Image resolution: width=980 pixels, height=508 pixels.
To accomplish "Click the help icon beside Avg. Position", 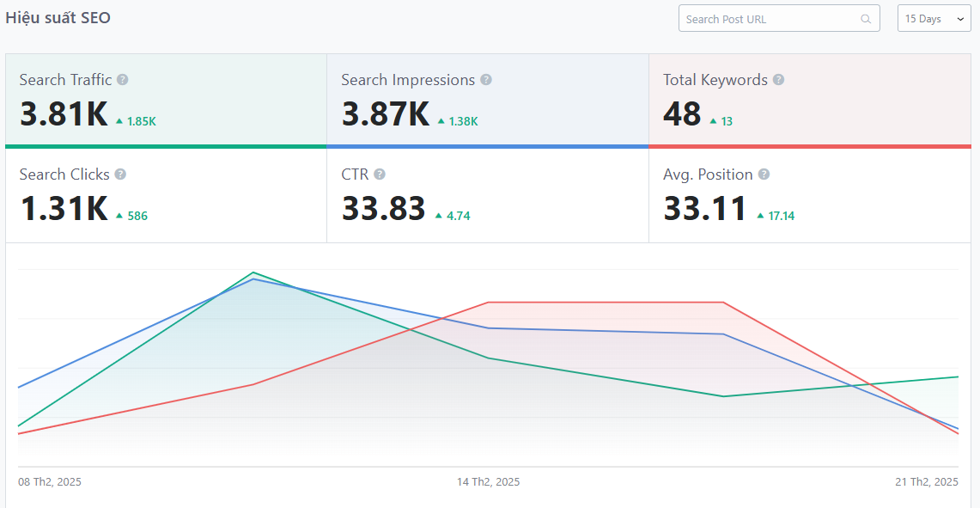I will point(764,174).
